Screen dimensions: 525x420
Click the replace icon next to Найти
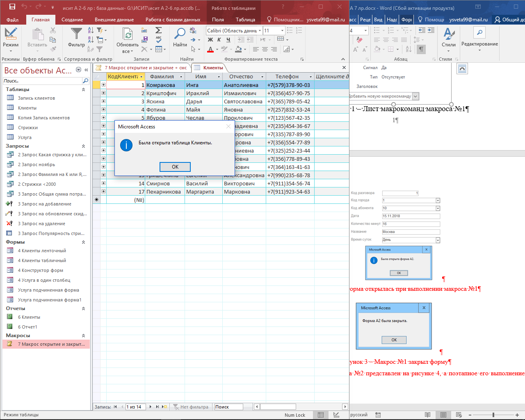193,30
